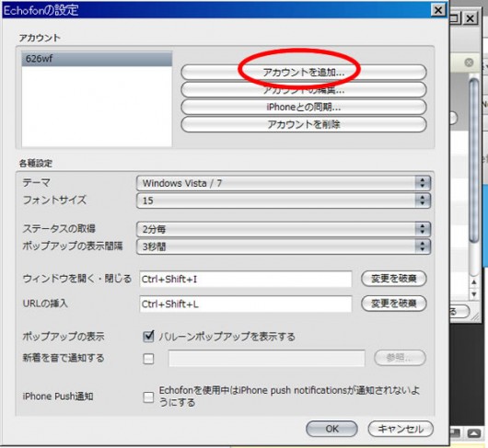Open the ステータスの取得 dropdown showing 2分毎

point(284,229)
